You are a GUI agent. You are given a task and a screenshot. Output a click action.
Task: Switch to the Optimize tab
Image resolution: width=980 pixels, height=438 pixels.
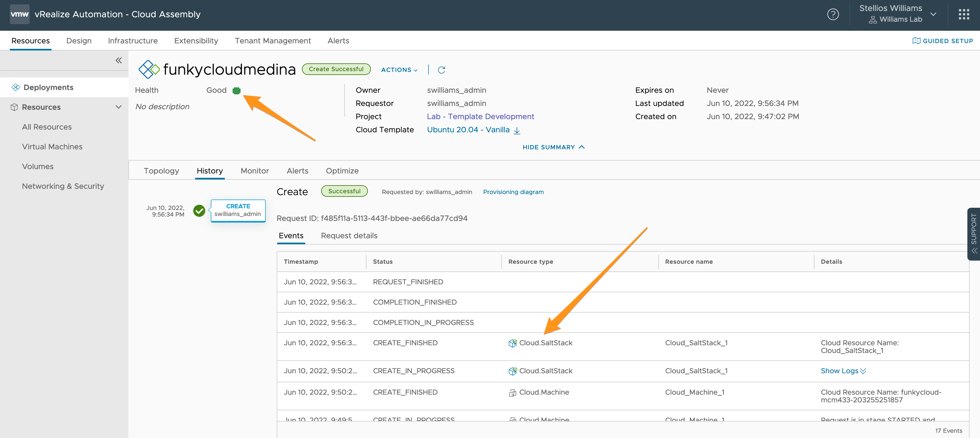pos(342,171)
